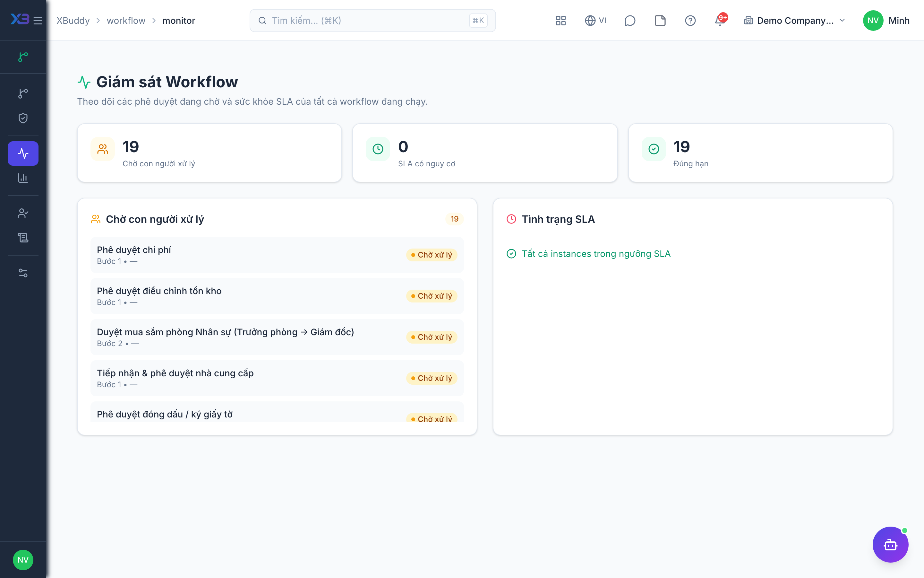Screen dimensions: 924x578
Task: Open the scroll log sidebar icon
Action: click(23, 238)
